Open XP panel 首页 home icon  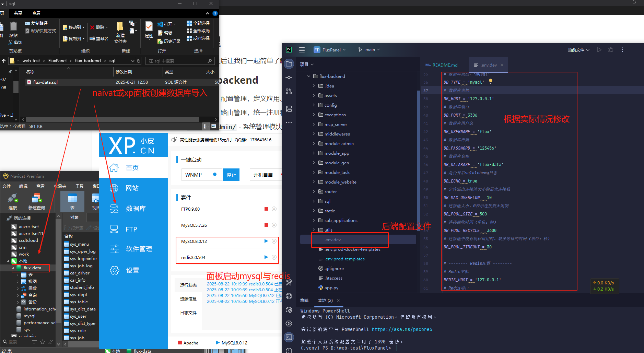point(114,168)
